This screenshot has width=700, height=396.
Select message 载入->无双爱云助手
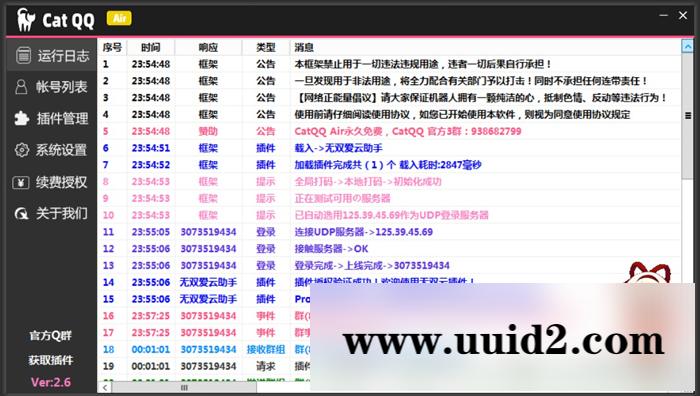338,148
